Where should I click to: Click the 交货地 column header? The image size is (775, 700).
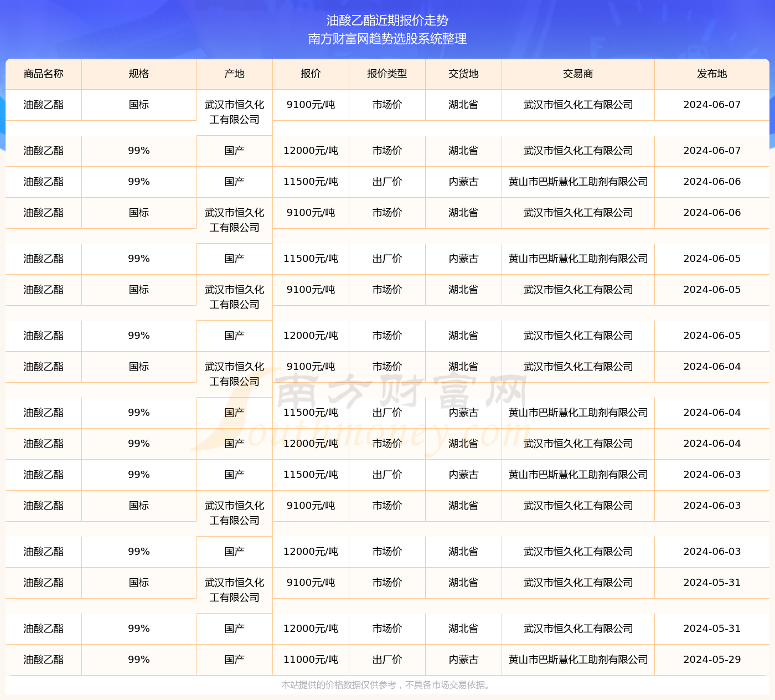[x=463, y=74]
